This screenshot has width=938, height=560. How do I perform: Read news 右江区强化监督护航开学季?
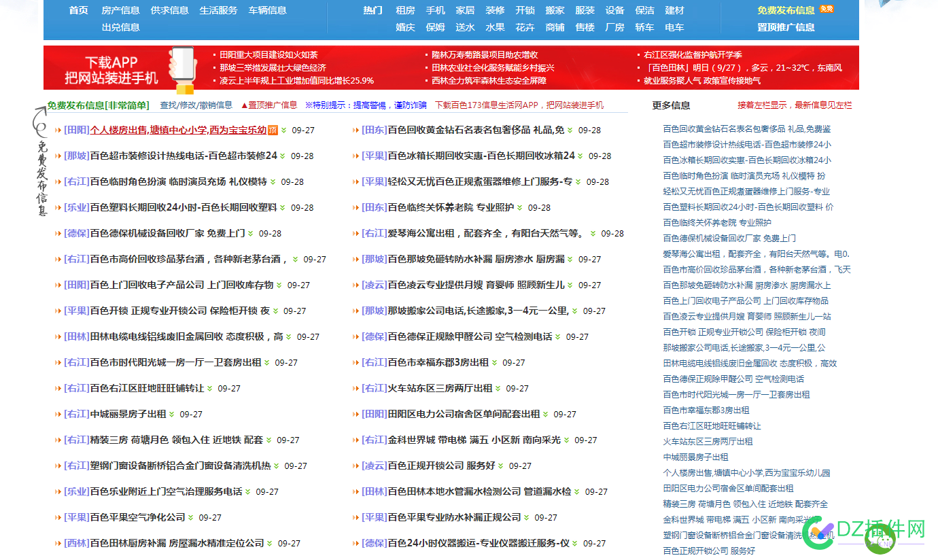click(693, 55)
